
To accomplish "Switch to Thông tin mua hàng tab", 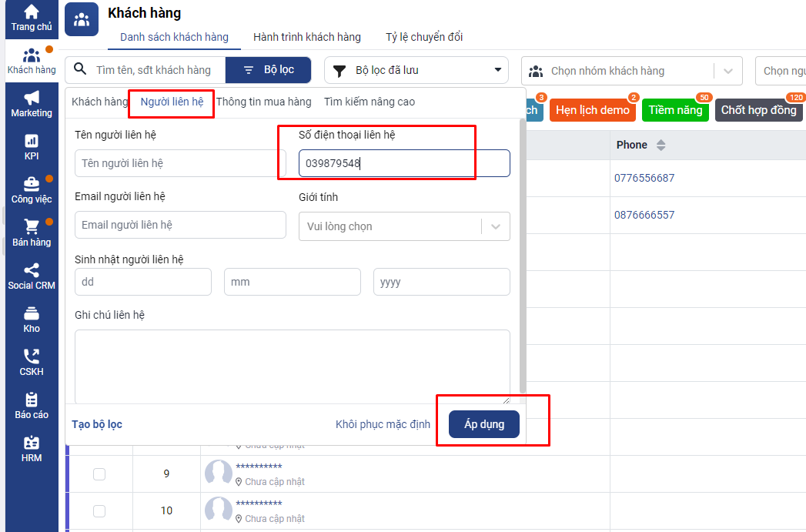I will pyautogui.click(x=264, y=102).
